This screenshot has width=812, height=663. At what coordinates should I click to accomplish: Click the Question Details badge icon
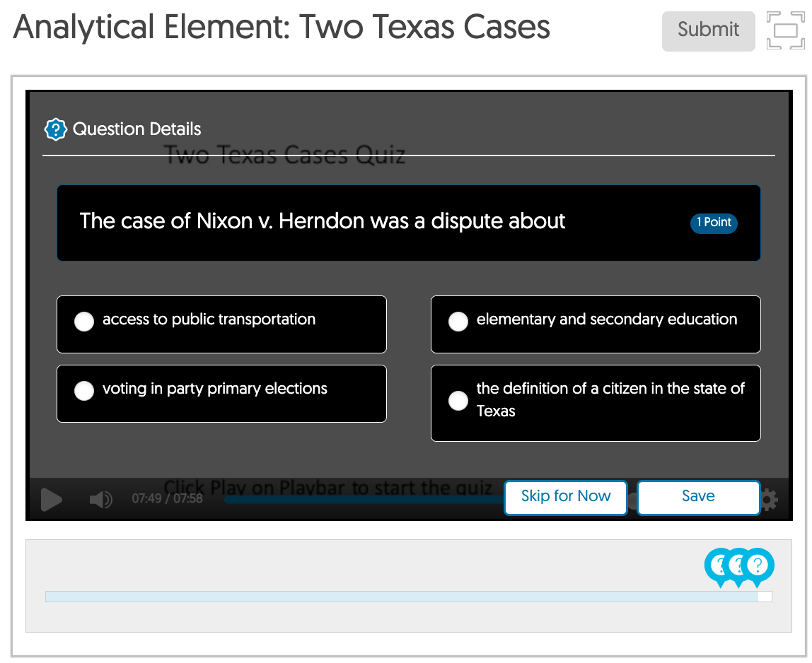click(x=55, y=129)
